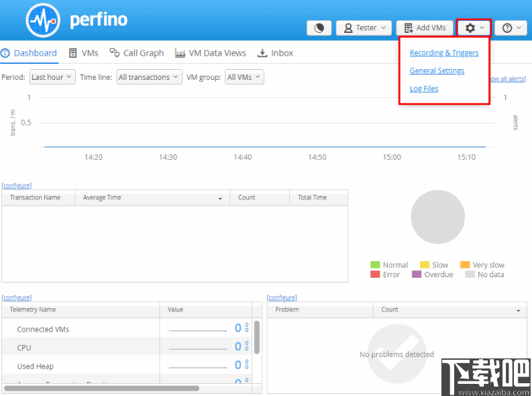Select the Connected VMs telemetry row
Screen dimensions: 532x396
127,328
